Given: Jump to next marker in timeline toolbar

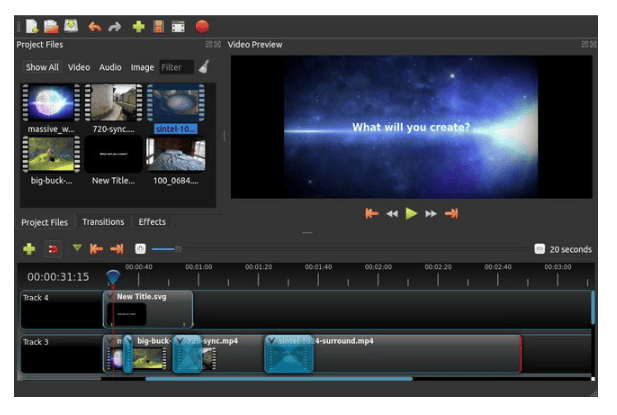Looking at the screenshot, I should pyautogui.click(x=117, y=249).
